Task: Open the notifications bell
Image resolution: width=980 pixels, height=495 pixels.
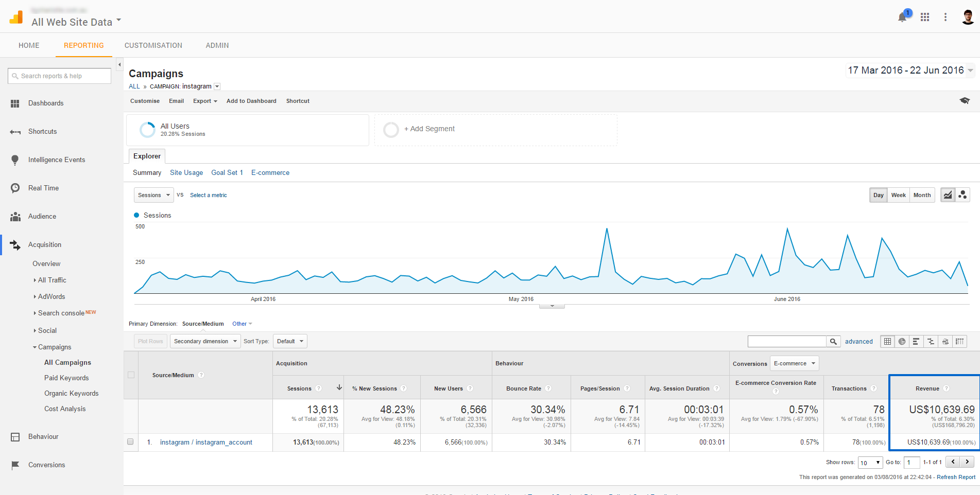Action: 902,17
